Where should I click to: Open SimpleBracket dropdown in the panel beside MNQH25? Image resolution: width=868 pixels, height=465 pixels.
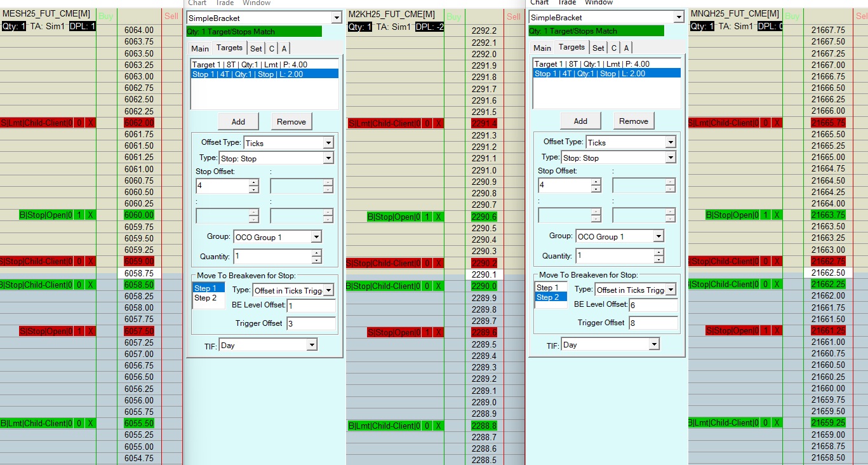tap(679, 18)
